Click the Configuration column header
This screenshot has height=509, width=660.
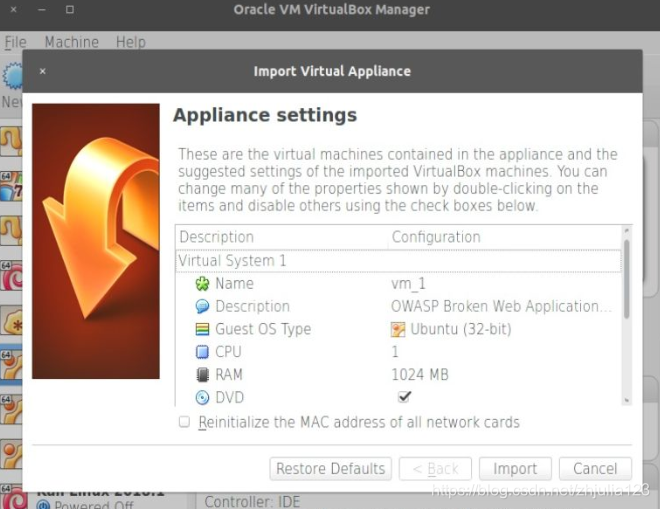(x=436, y=237)
